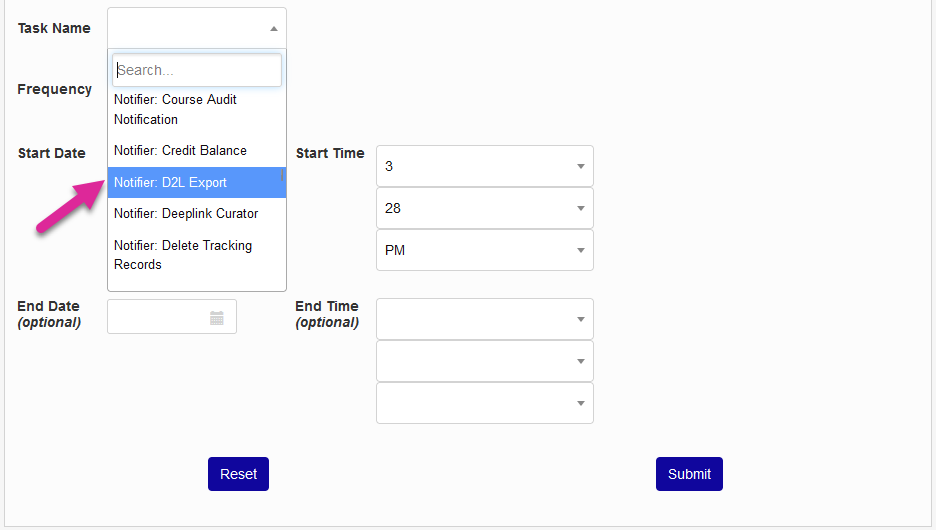Pick Notifier: Deeplink Curator option

pyautogui.click(x=186, y=214)
